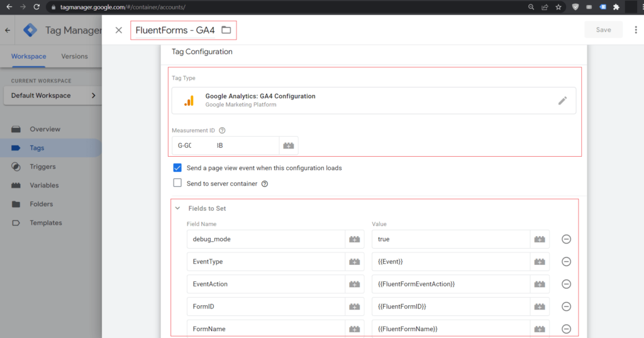Click the folder icon next to tag name

tap(226, 30)
